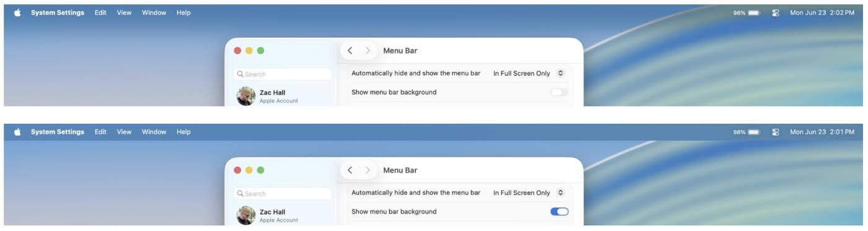
Task: Focus the Search field in window with enabled switch
Action: click(x=283, y=194)
